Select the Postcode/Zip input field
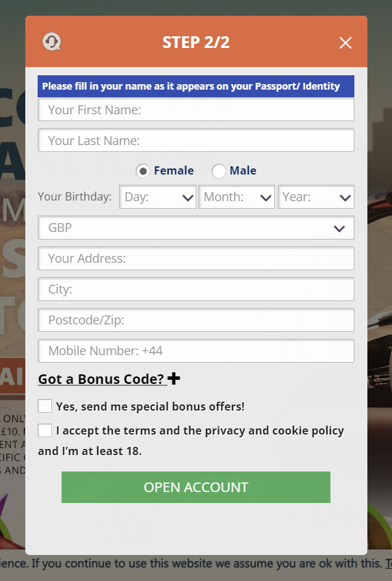The height and width of the screenshot is (581, 392). [x=196, y=320]
